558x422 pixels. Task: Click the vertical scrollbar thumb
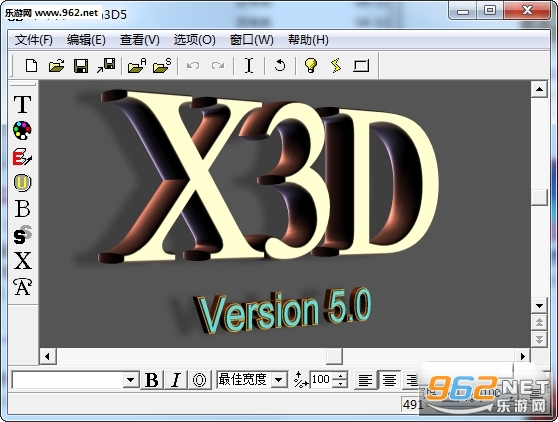539,197
